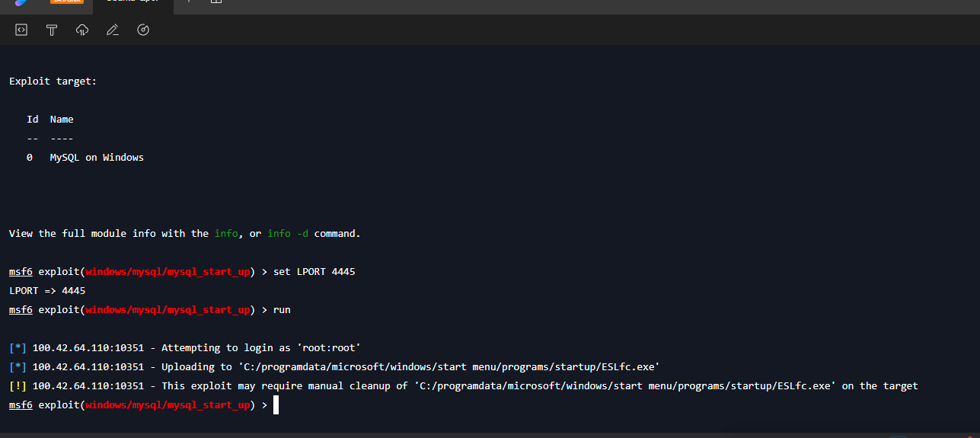
Task: Click the 'Id' column header
Action: point(33,120)
